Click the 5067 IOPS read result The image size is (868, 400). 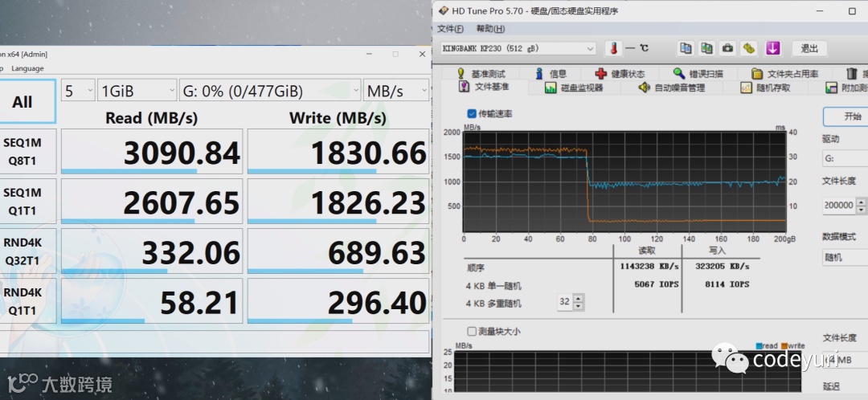point(657,284)
